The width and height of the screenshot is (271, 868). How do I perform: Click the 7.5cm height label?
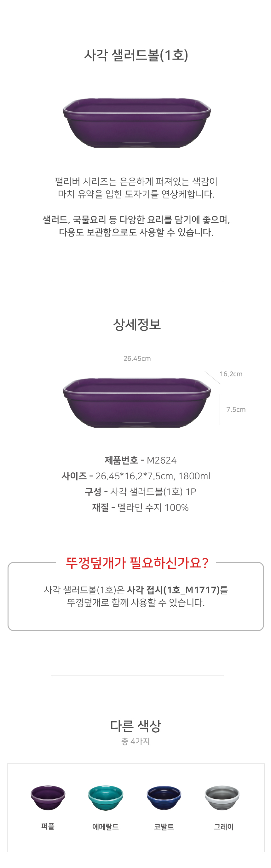pyautogui.click(x=236, y=410)
